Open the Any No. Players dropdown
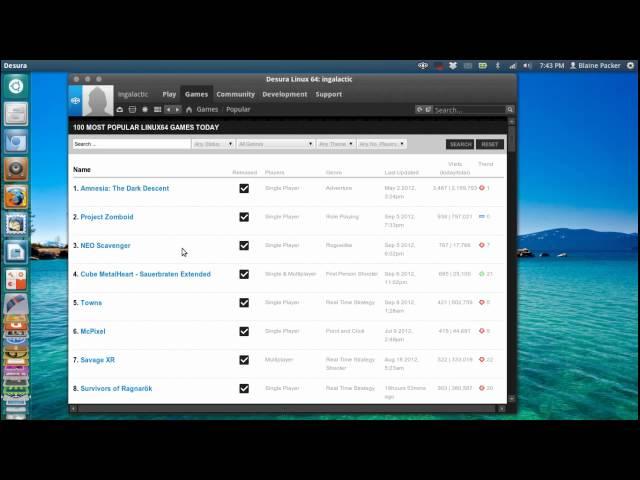The width and height of the screenshot is (640, 480). click(381, 144)
